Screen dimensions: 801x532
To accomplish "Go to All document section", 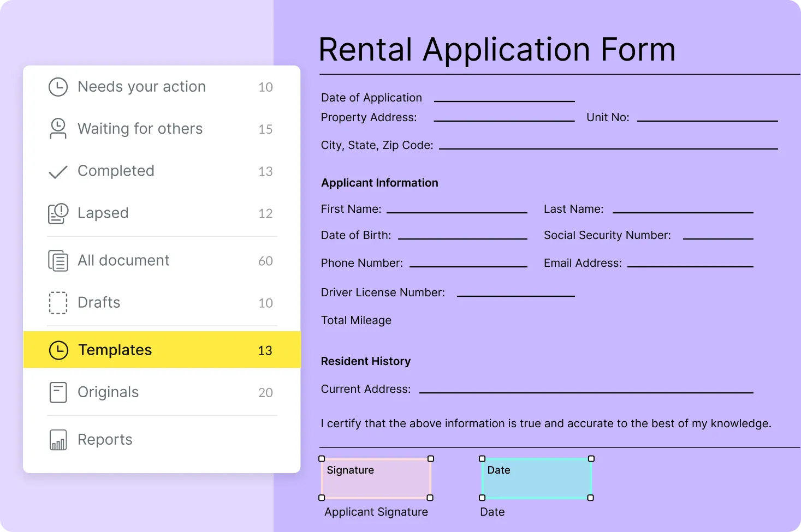I will pos(162,260).
